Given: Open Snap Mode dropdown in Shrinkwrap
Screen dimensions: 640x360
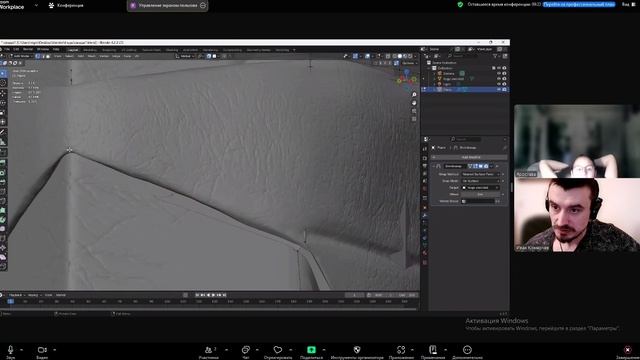Looking at the screenshot, I should 480,181.
